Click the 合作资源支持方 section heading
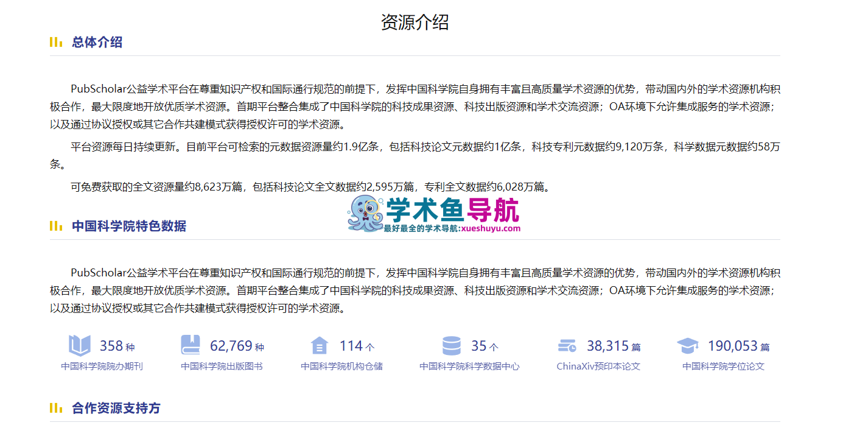Screen dimensions: 868x428 [x=116, y=408]
